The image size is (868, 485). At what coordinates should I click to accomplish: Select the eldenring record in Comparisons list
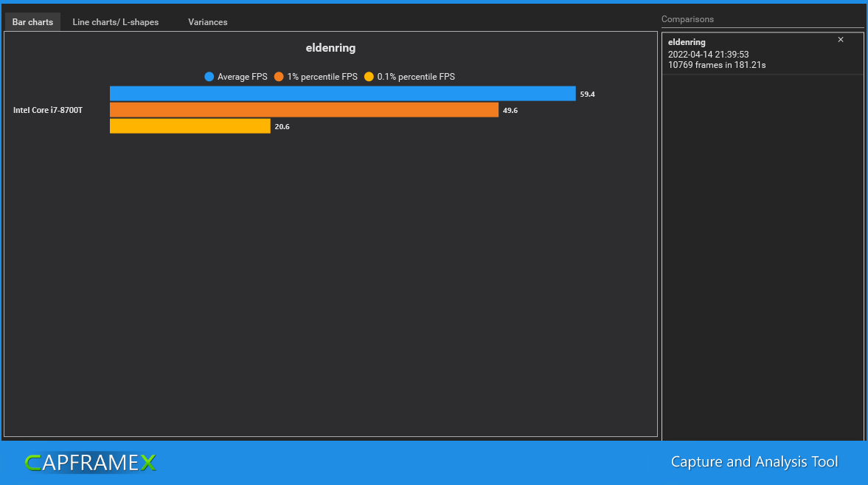763,53
